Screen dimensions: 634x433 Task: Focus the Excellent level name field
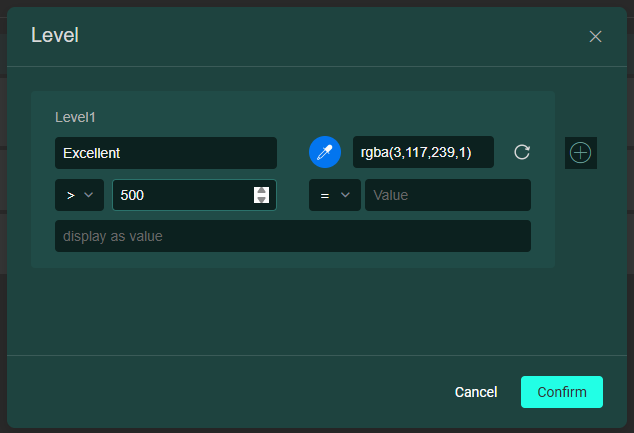(x=165, y=153)
